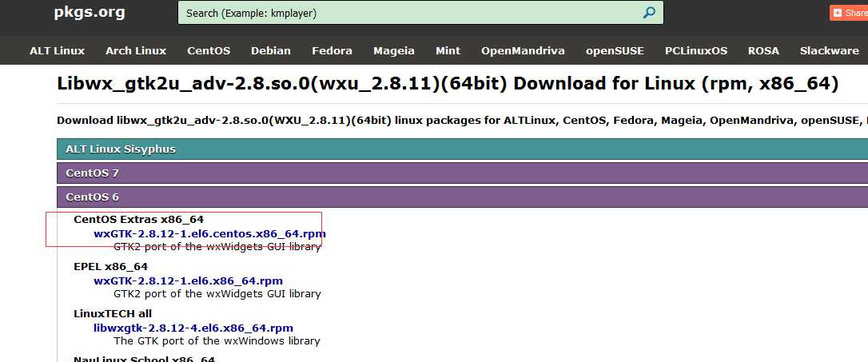Image resolution: width=868 pixels, height=362 pixels.
Task: Open the PCLinuxOS menu item
Action: [696, 51]
